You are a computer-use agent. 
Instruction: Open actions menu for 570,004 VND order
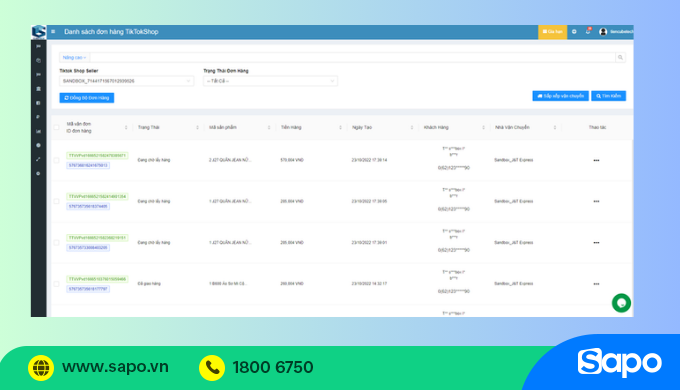point(596,161)
